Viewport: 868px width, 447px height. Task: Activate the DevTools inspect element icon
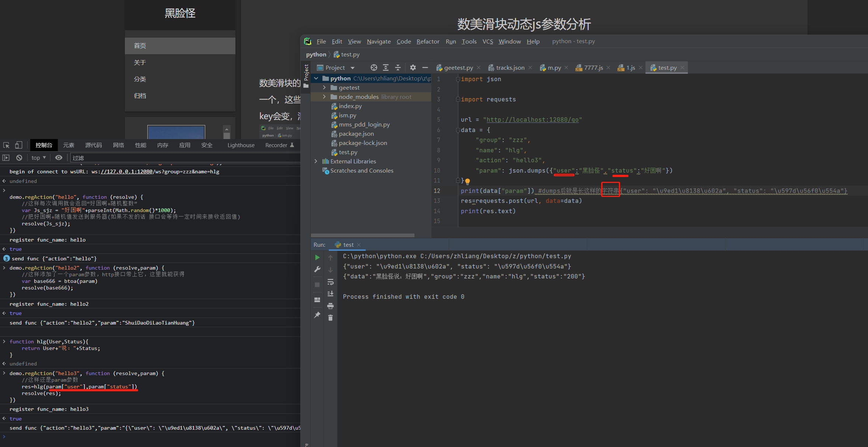6,145
